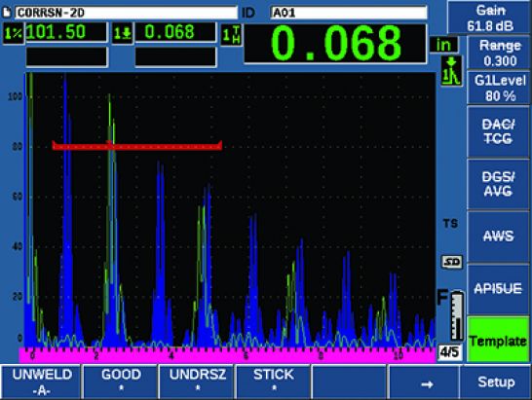Choose the UNWELD -A- label

coord(41,382)
